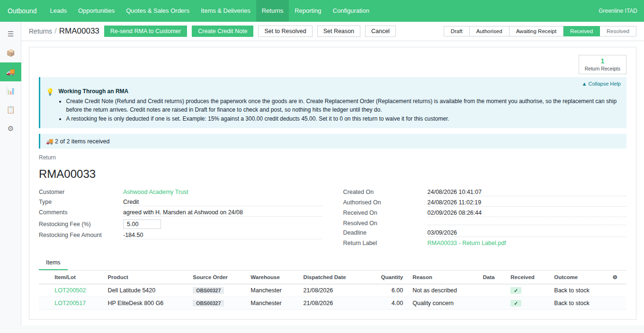Collapse the help panel
Image resolution: width=644 pixels, height=333 pixels.
[601, 84]
